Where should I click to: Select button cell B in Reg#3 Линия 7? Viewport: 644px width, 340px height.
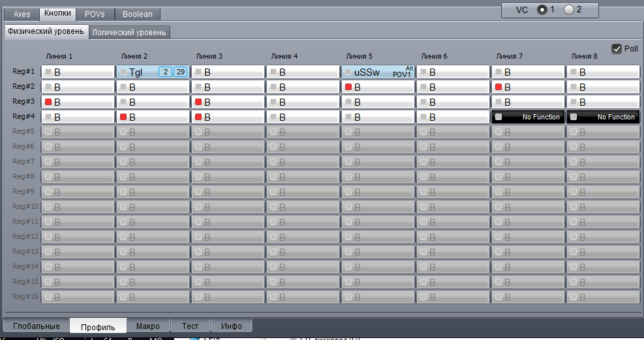pos(527,102)
